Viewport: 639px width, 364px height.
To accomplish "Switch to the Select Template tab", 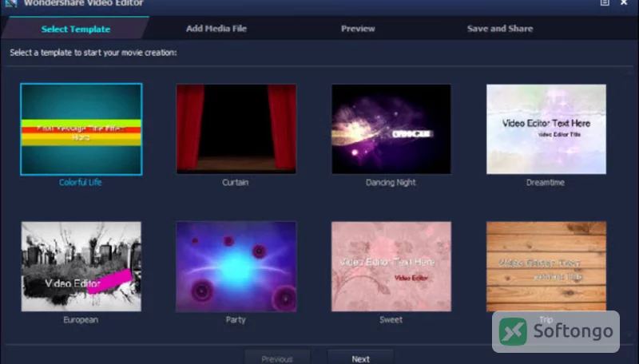I will [x=76, y=29].
